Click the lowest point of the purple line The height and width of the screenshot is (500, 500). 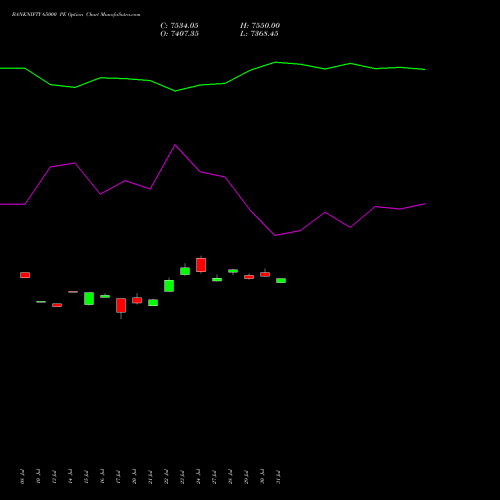tap(275, 235)
